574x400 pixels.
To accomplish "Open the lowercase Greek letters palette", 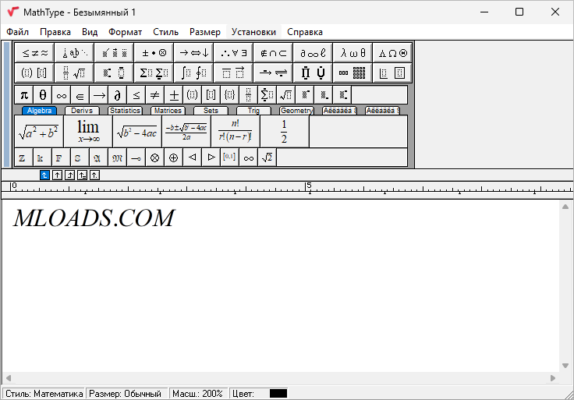I will coord(353,53).
